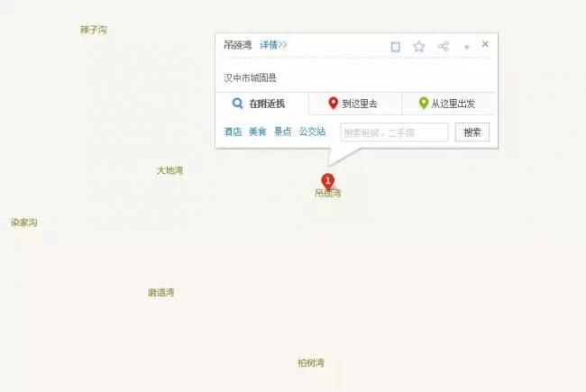Select red marker number 1 on map

tap(328, 181)
